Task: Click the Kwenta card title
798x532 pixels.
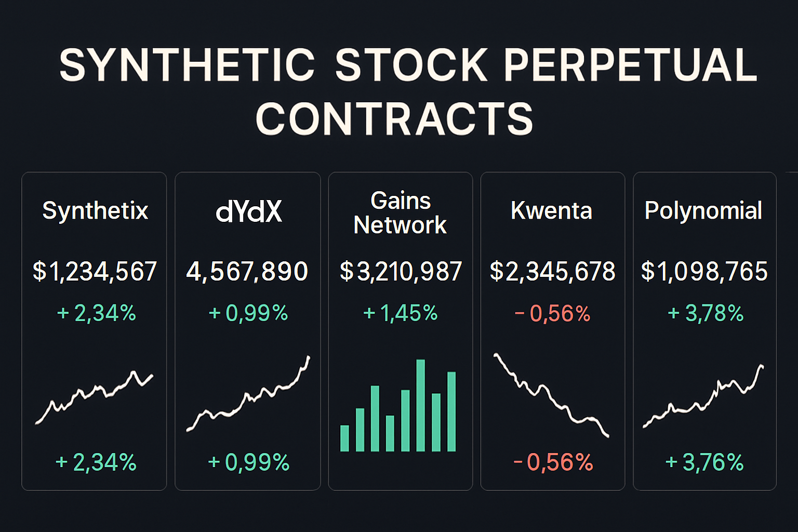Action: pyautogui.click(x=551, y=211)
